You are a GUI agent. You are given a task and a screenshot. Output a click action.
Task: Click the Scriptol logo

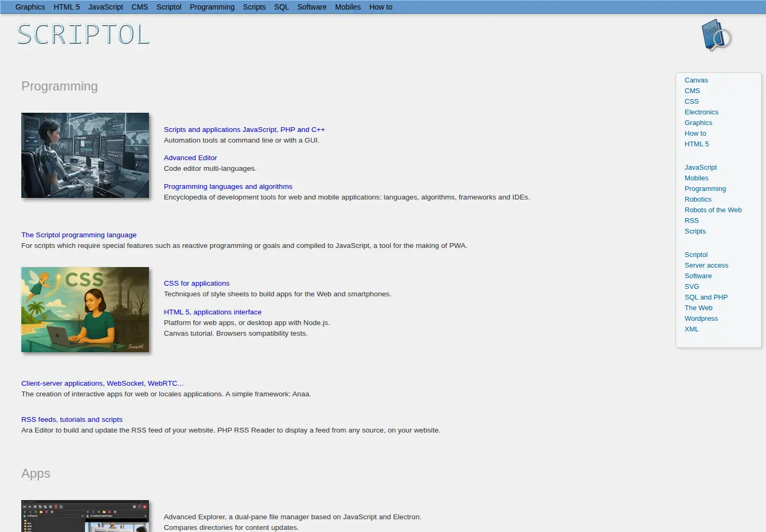click(x=83, y=35)
